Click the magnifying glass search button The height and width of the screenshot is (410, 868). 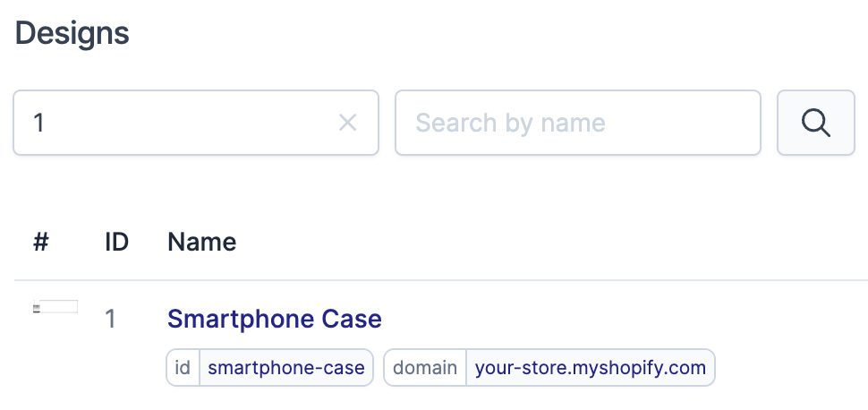coord(815,123)
